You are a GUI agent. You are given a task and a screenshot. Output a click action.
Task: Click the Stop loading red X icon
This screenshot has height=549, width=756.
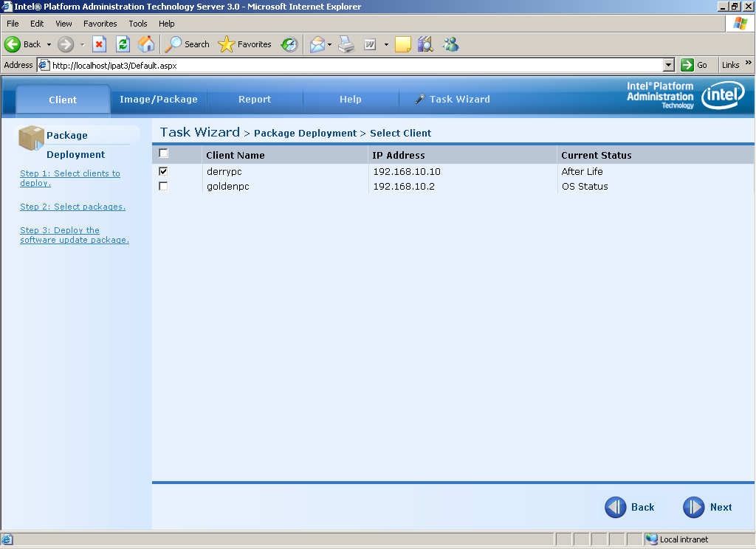click(x=100, y=44)
